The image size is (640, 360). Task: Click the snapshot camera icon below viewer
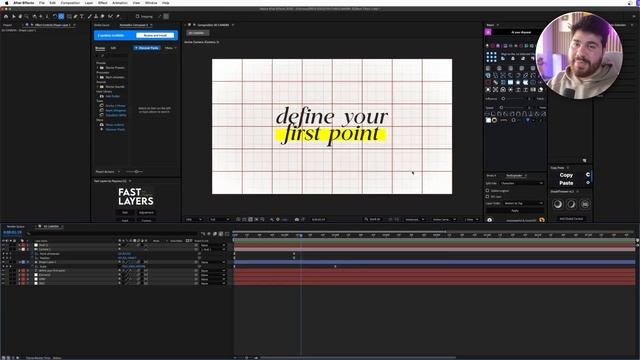(x=297, y=220)
